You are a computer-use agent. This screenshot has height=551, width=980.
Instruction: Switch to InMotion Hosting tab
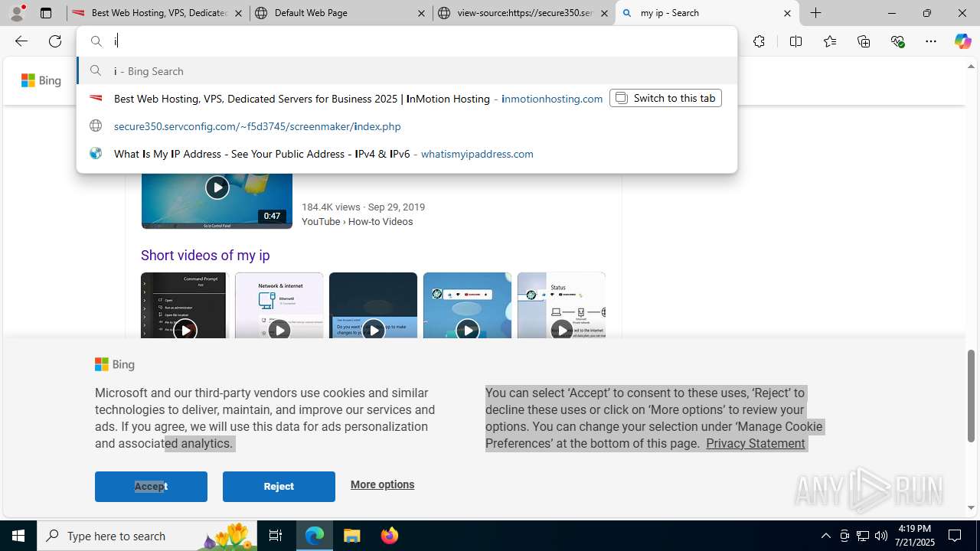tap(158, 13)
